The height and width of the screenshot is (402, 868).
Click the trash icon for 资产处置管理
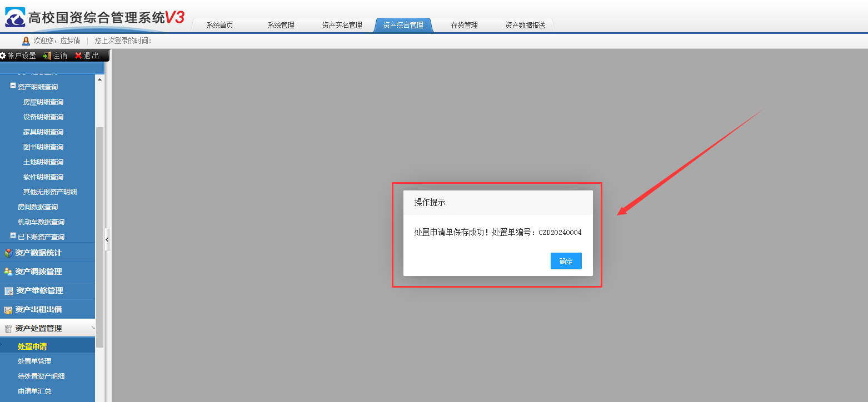click(x=8, y=329)
